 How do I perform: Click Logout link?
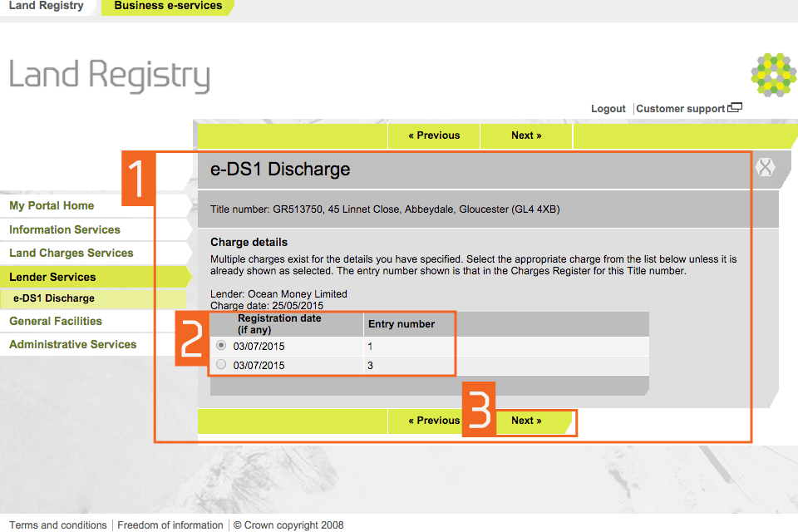(x=608, y=109)
